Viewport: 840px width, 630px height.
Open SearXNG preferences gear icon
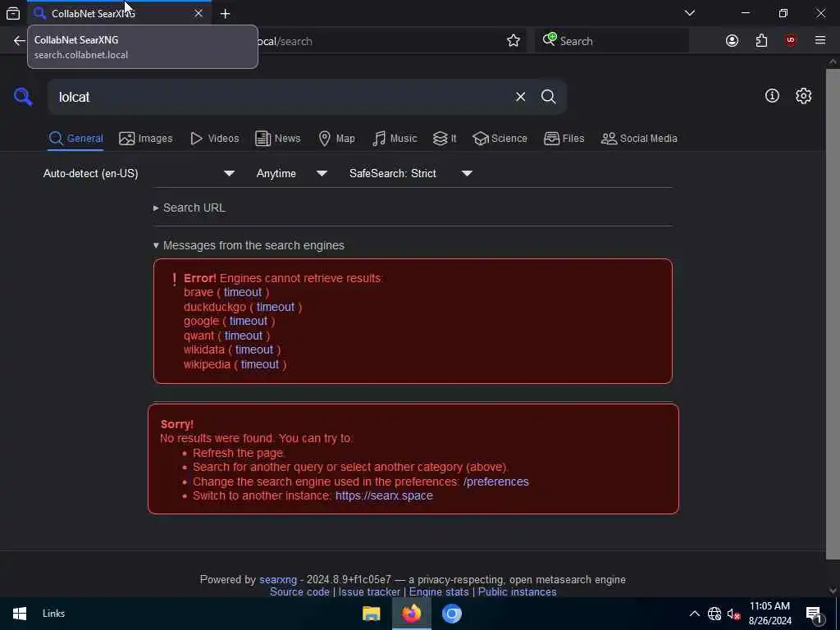pos(803,96)
